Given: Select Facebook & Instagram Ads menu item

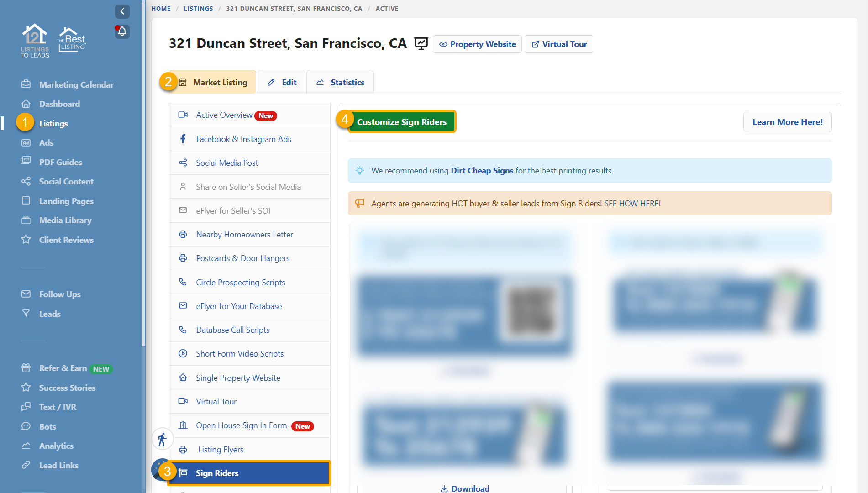Looking at the screenshot, I should click(x=243, y=139).
